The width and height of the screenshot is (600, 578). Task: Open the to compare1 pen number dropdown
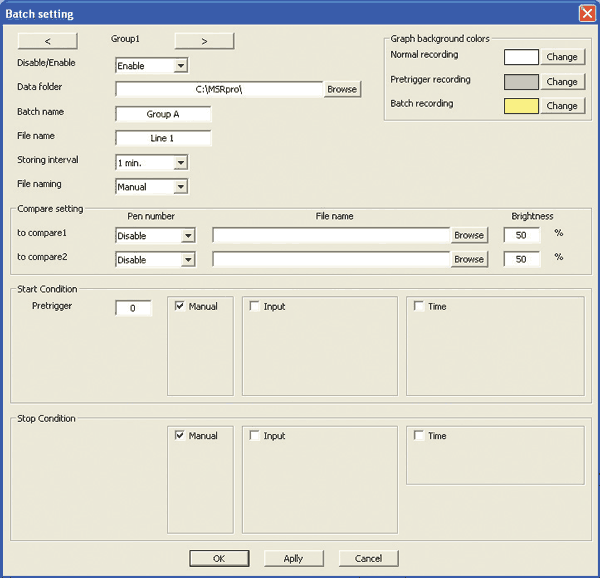pos(187,236)
